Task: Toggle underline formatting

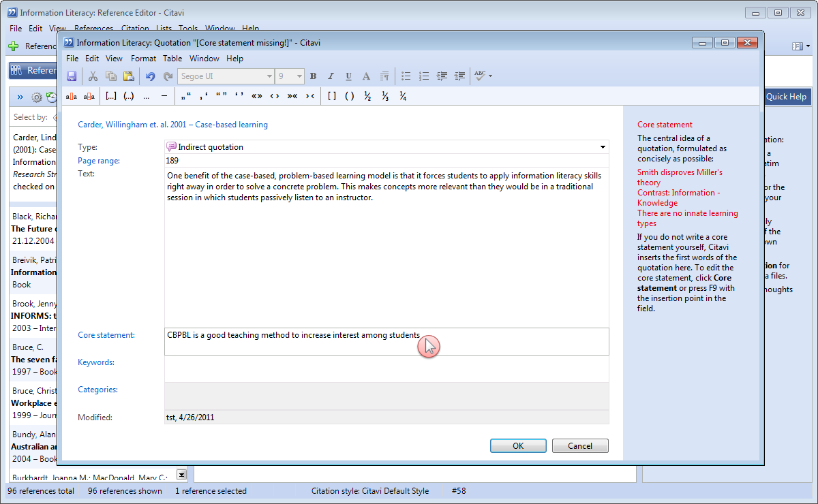Action: pos(348,76)
